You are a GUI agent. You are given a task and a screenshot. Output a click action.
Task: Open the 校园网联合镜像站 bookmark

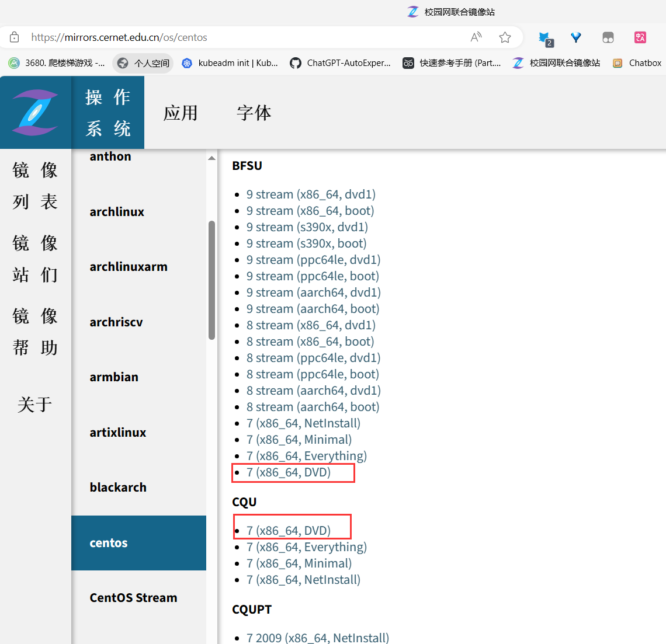click(x=556, y=63)
